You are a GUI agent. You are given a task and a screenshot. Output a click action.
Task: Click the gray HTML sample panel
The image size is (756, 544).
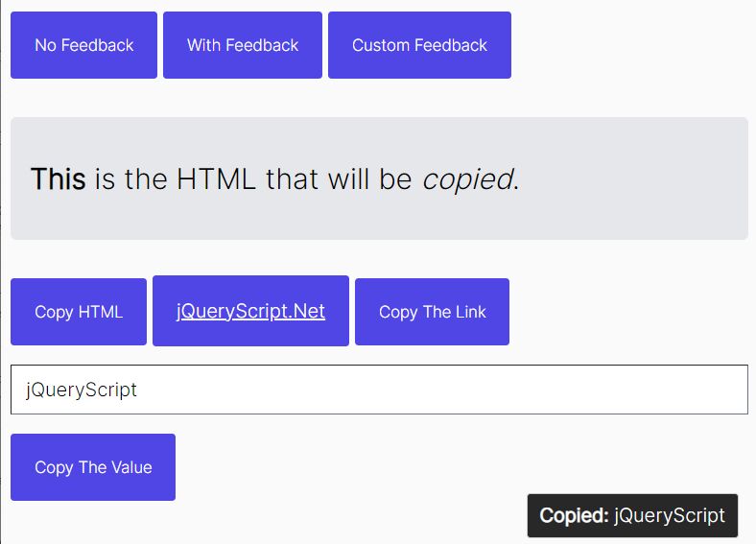(x=380, y=178)
